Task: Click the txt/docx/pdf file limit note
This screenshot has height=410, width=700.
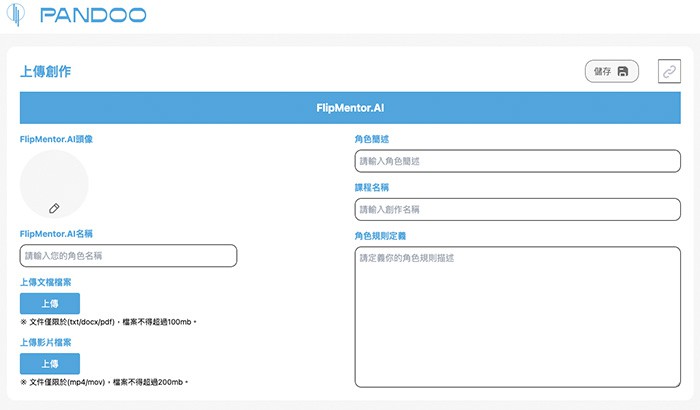Action: click(x=110, y=322)
